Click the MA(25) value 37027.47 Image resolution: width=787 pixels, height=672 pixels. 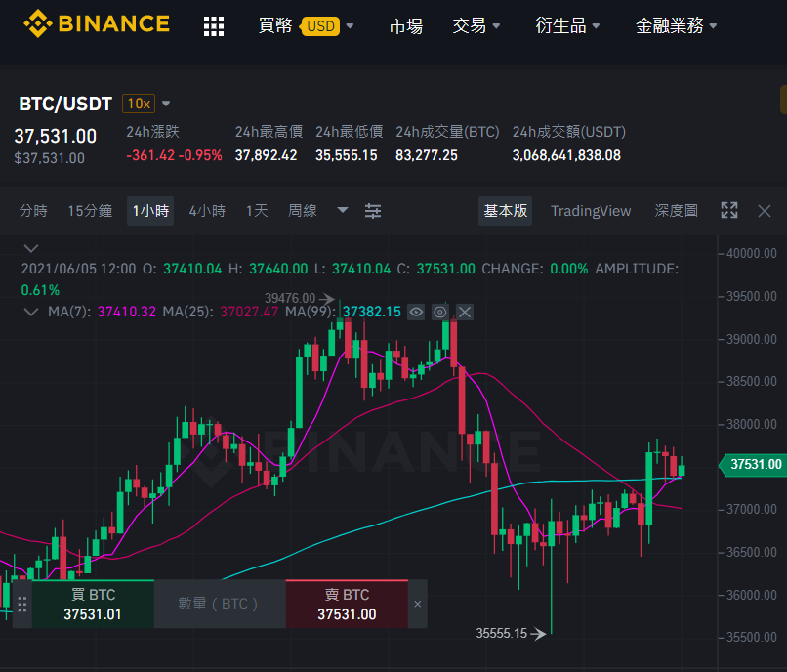[249, 312]
